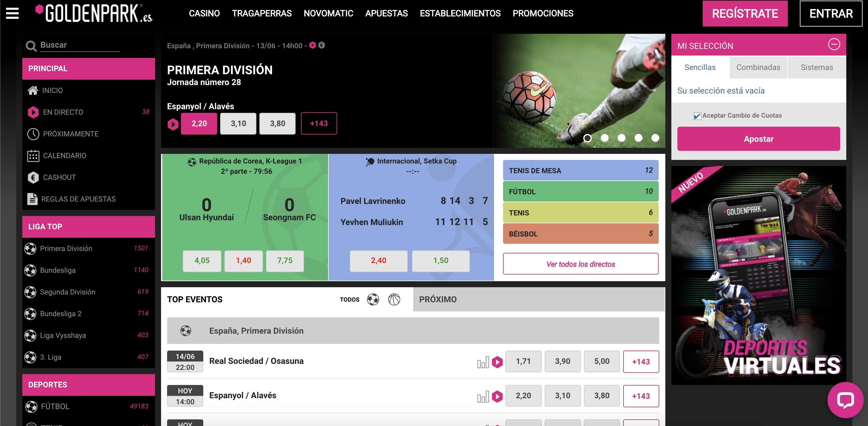Show TODOS sports in top events
This screenshot has height=426, width=868.
(350, 300)
